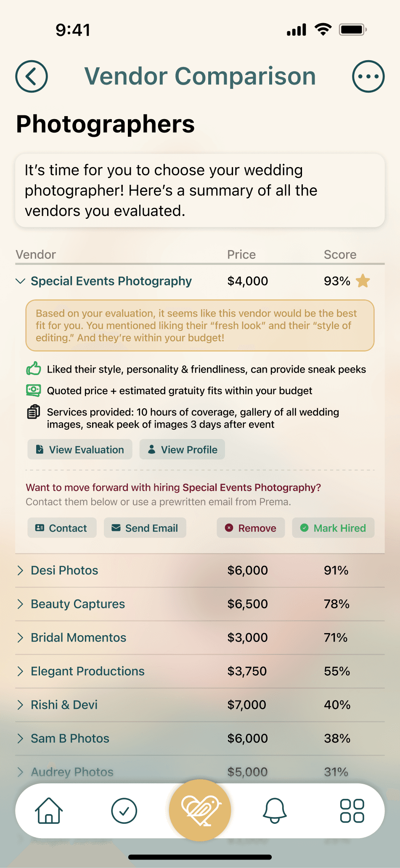Tap the Contact button
400x868 pixels.
(62, 528)
